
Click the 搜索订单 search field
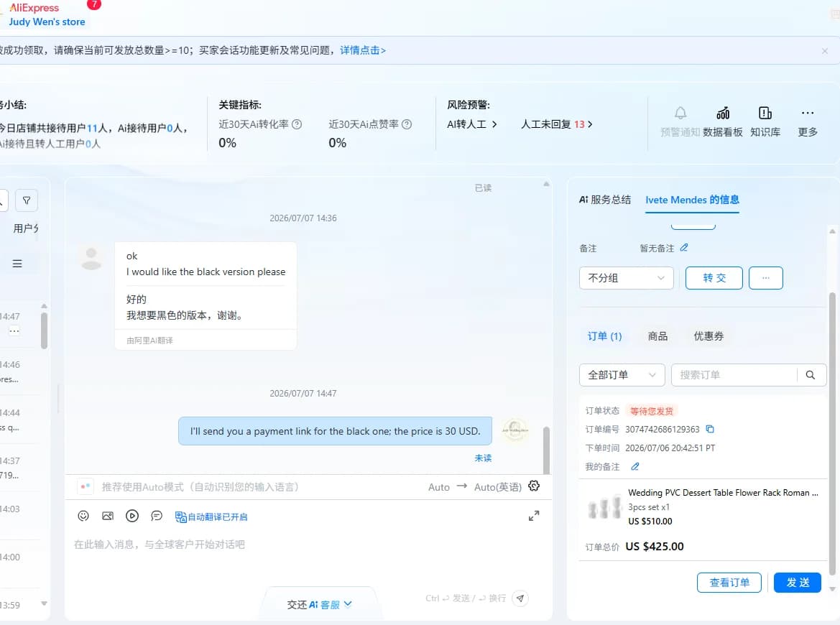[734, 375]
